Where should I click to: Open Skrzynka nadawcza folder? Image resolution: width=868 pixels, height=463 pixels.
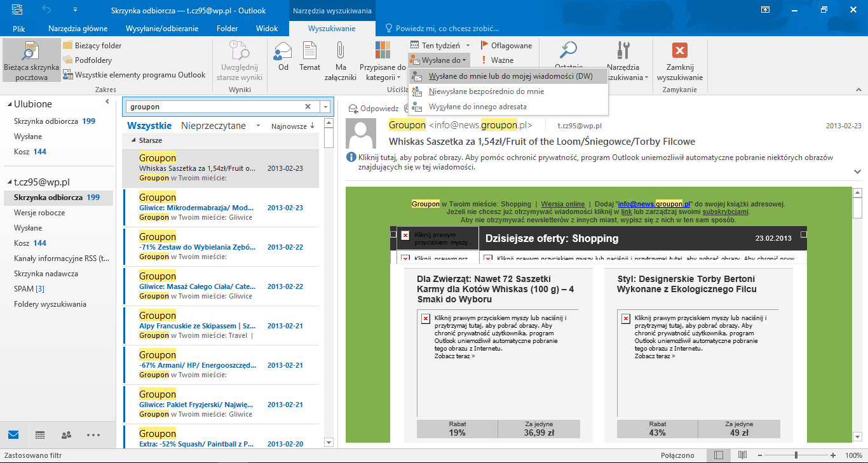click(x=46, y=274)
